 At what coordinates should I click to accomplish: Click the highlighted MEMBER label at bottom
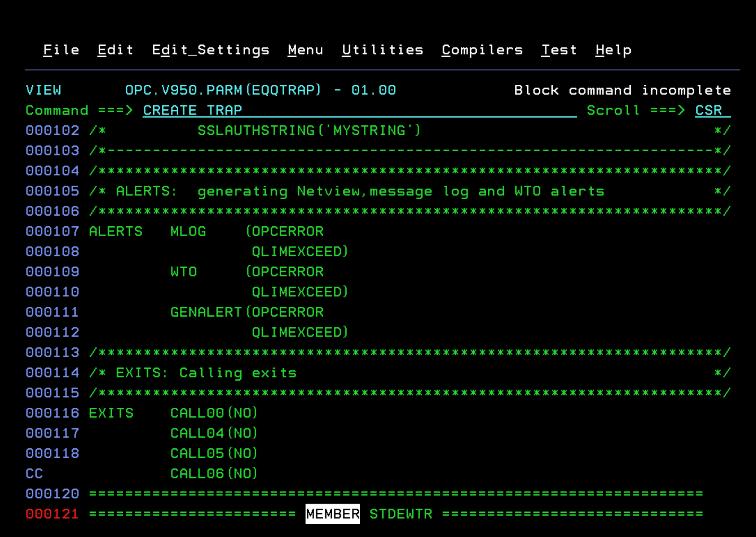point(332,514)
